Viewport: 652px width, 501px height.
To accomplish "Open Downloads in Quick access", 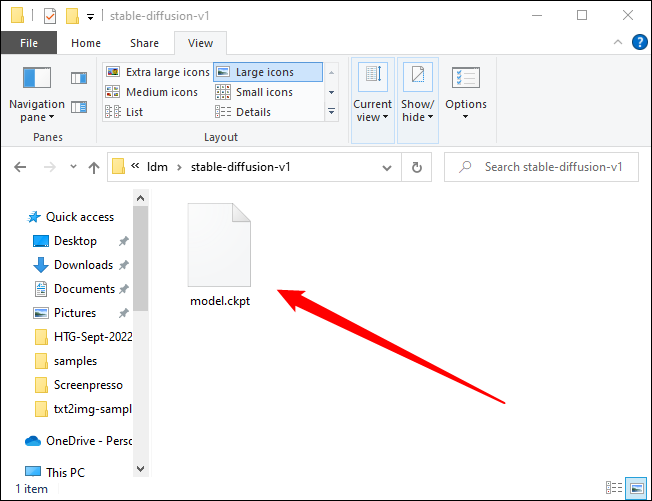I will click(x=83, y=265).
